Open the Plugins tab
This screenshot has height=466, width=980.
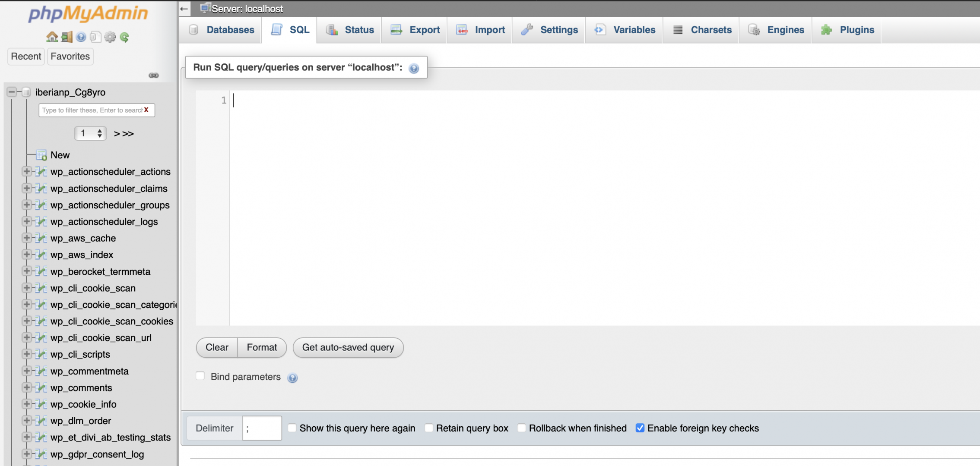[x=847, y=30]
